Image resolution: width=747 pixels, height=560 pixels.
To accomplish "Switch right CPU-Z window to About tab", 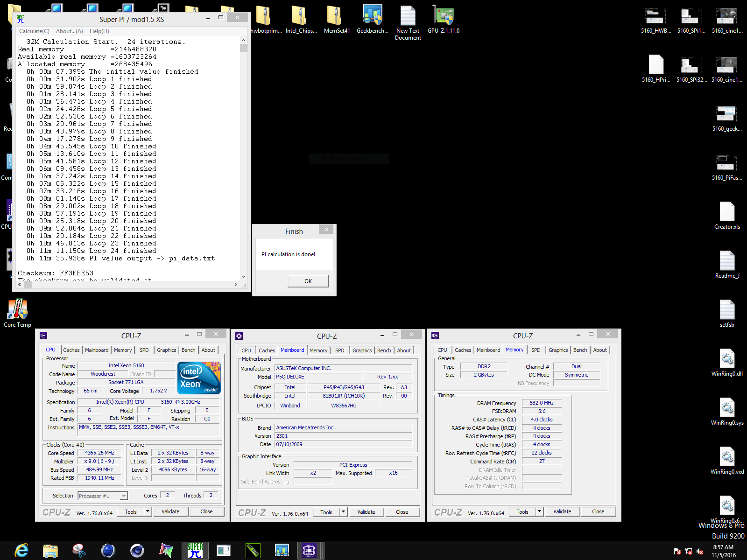I will (600, 350).
